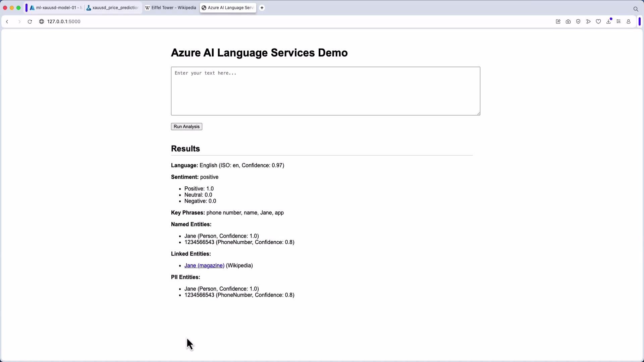The height and width of the screenshot is (362, 644).
Task: Click the tab search magnifier icon
Action: point(636,9)
